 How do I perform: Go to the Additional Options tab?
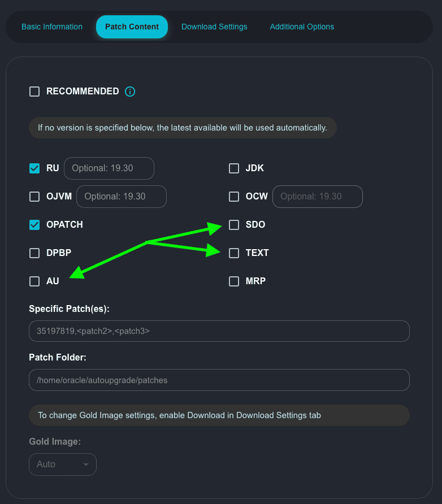coord(302,27)
